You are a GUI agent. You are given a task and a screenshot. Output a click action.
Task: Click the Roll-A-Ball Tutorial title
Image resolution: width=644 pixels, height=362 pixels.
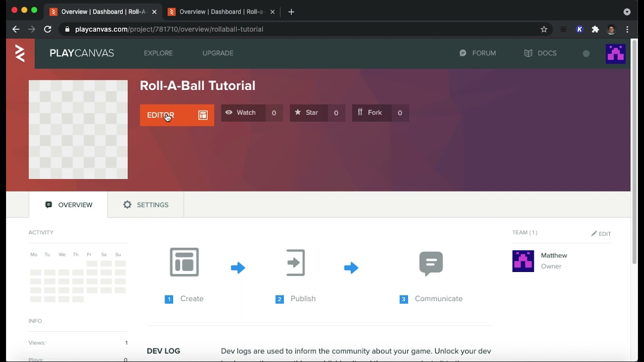pos(198,85)
